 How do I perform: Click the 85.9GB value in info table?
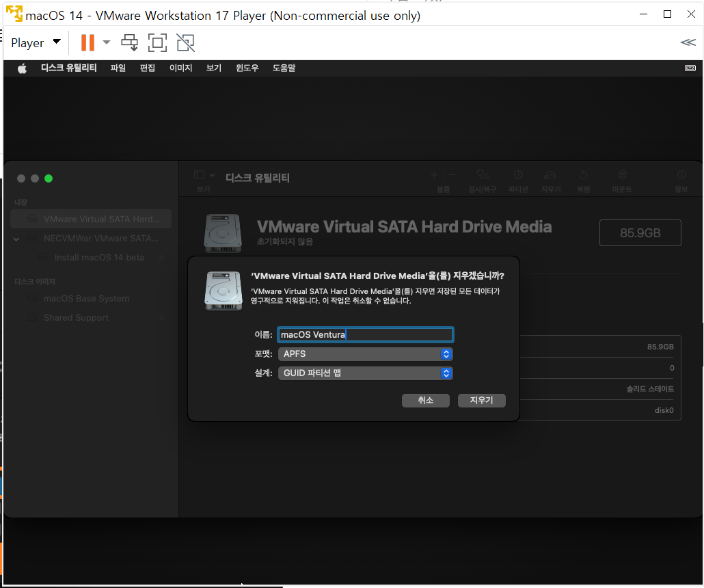[660, 347]
